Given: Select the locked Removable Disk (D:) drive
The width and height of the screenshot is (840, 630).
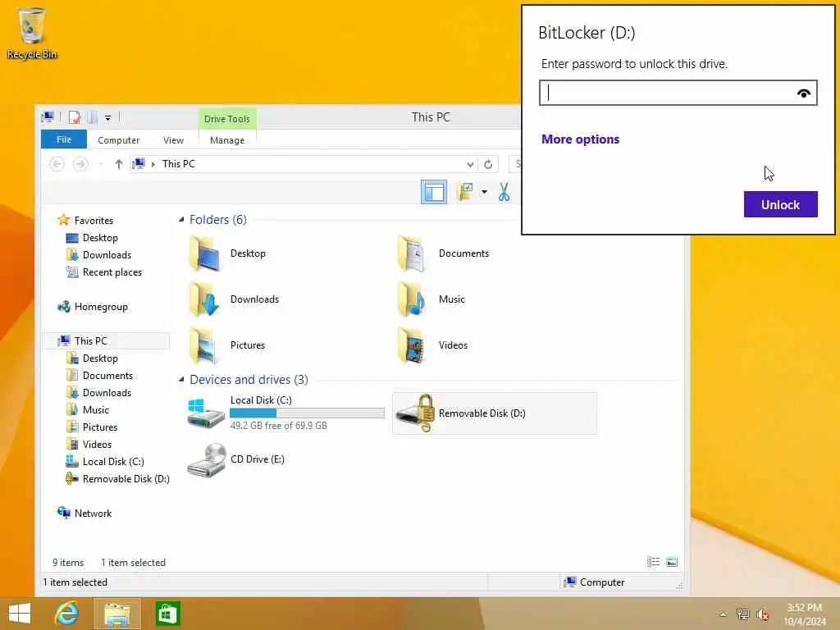Looking at the screenshot, I should (x=494, y=413).
